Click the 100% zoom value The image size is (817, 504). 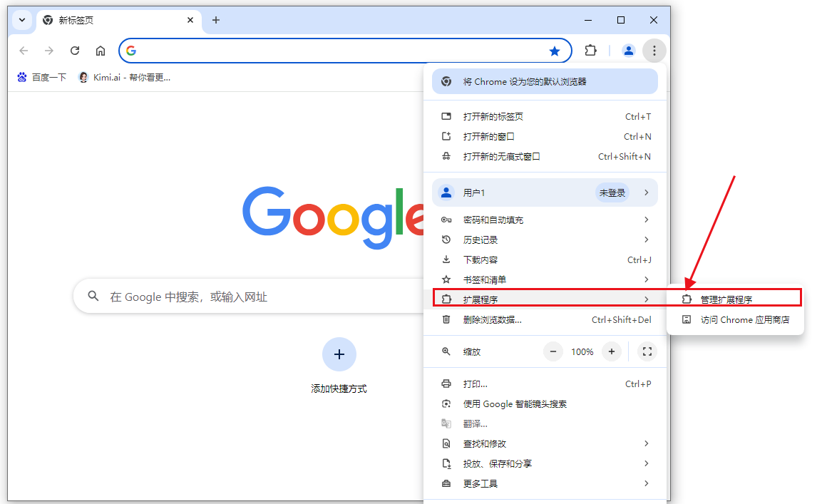[x=582, y=352]
